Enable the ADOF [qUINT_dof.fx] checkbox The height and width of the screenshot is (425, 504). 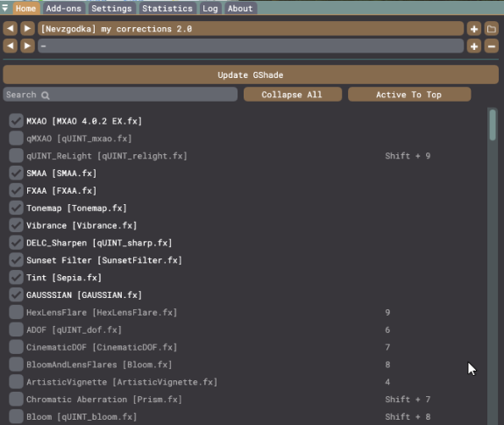(x=16, y=329)
